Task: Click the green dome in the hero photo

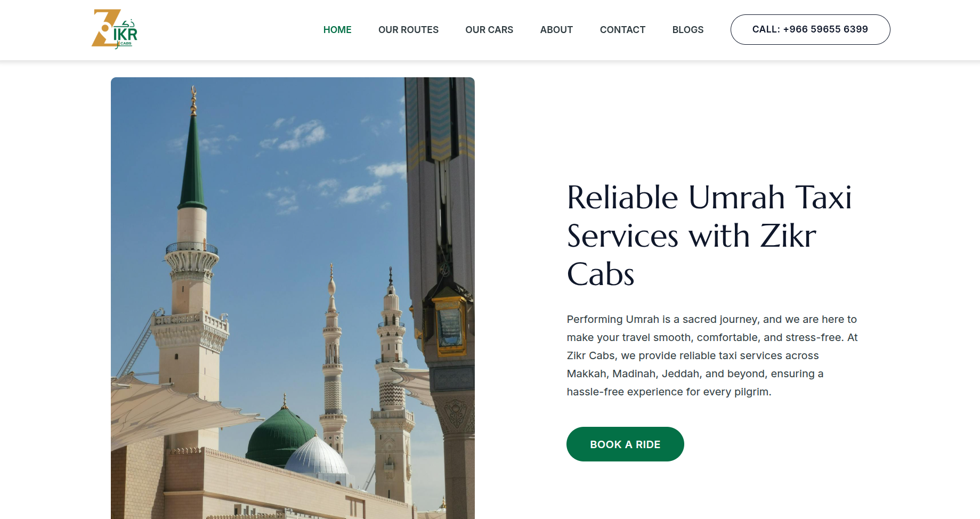Action: tap(280, 434)
